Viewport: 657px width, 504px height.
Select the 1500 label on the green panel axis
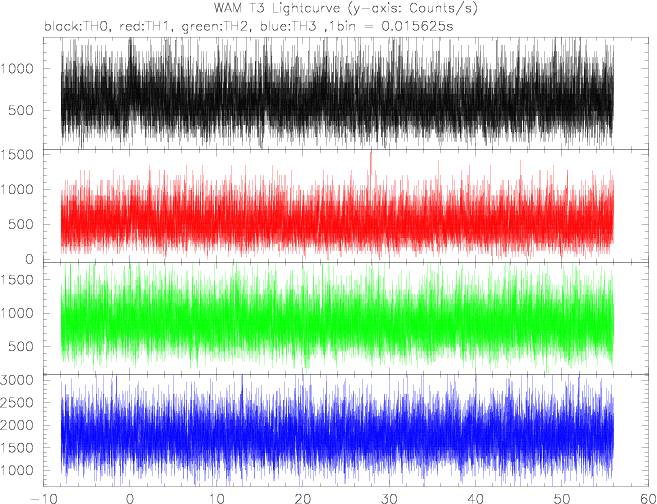pyautogui.click(x=16, y=279)
